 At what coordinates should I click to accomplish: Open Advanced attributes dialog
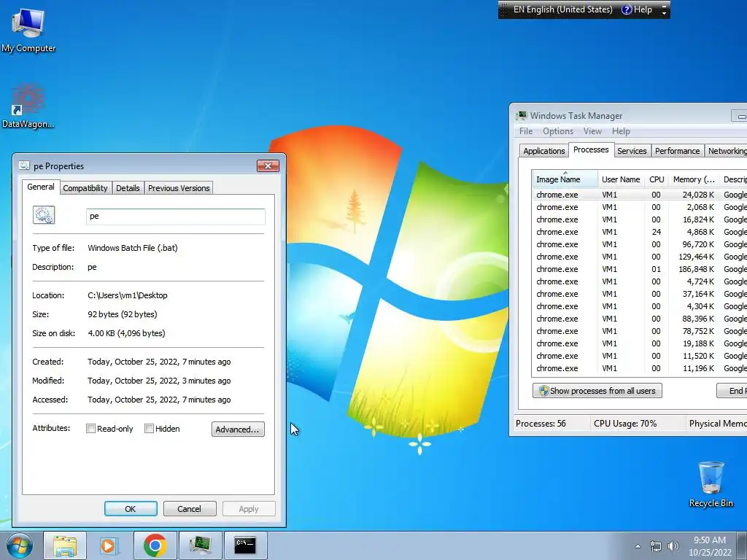pyautogui.click(x=238, y=429)
